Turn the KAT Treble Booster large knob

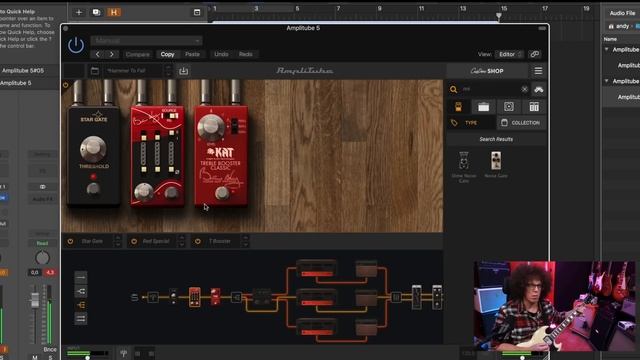tap(211, 127)
